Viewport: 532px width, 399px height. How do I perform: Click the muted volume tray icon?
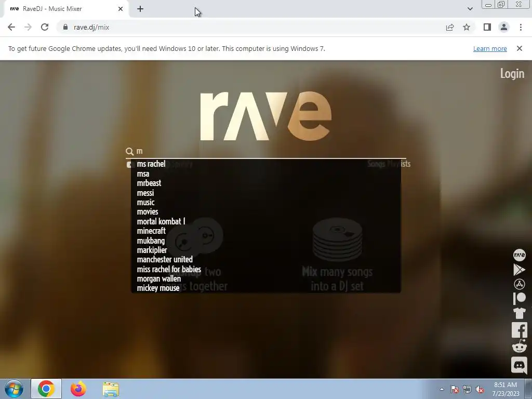tap(480, 389)
